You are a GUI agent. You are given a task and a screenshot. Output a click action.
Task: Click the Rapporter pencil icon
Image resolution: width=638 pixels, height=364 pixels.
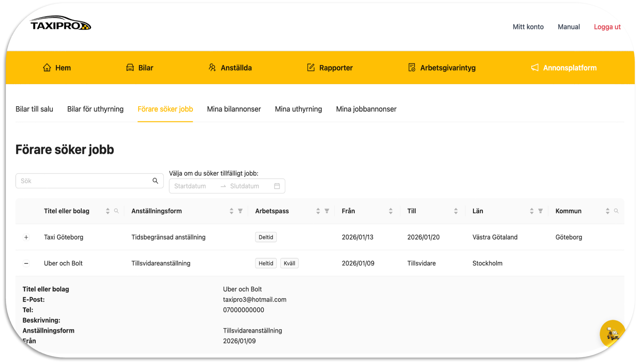click(x=310, y=67)
